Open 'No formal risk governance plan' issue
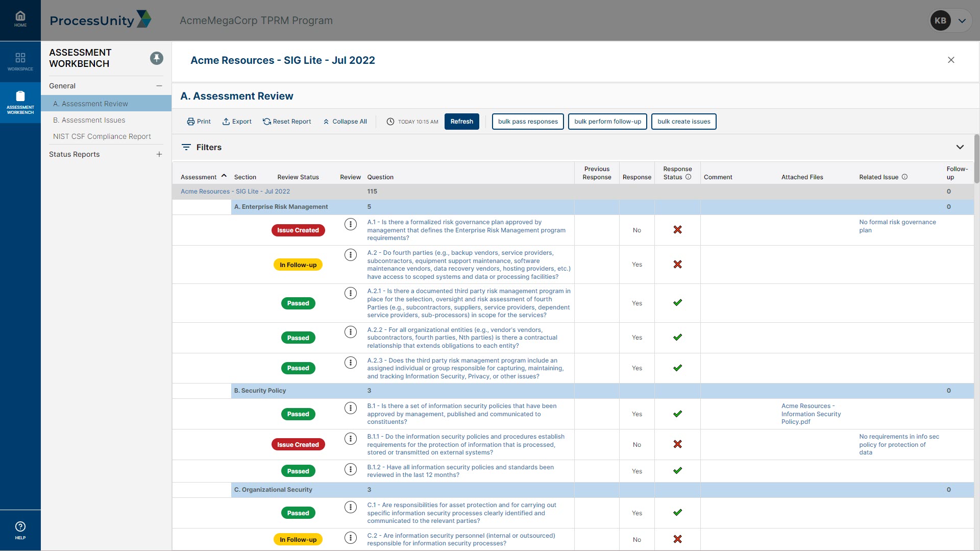The height and width of the screenshot is (551, 980). coord(897,226)
